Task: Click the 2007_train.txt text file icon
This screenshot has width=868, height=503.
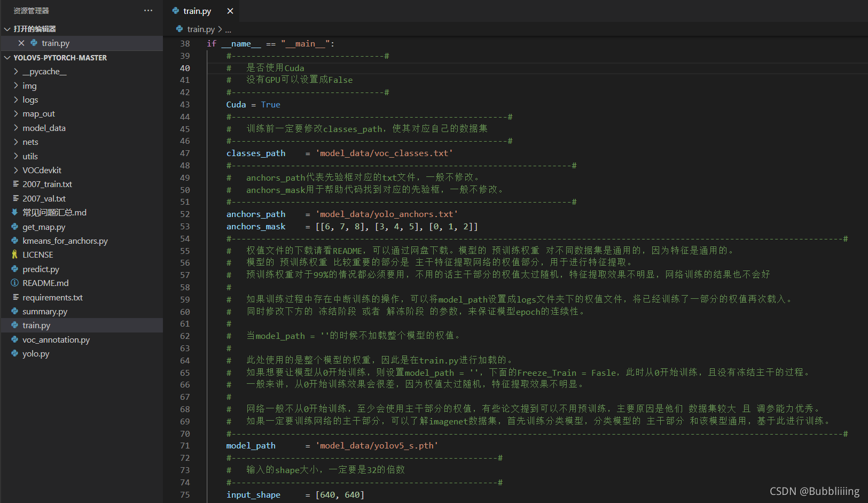Action: (x=15, y=184)
